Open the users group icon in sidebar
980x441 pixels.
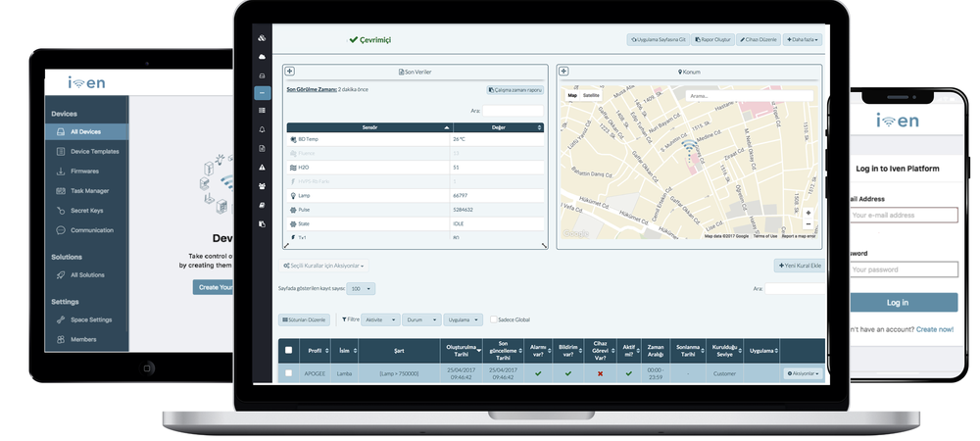pyautogui.click(x=262, y=185)
